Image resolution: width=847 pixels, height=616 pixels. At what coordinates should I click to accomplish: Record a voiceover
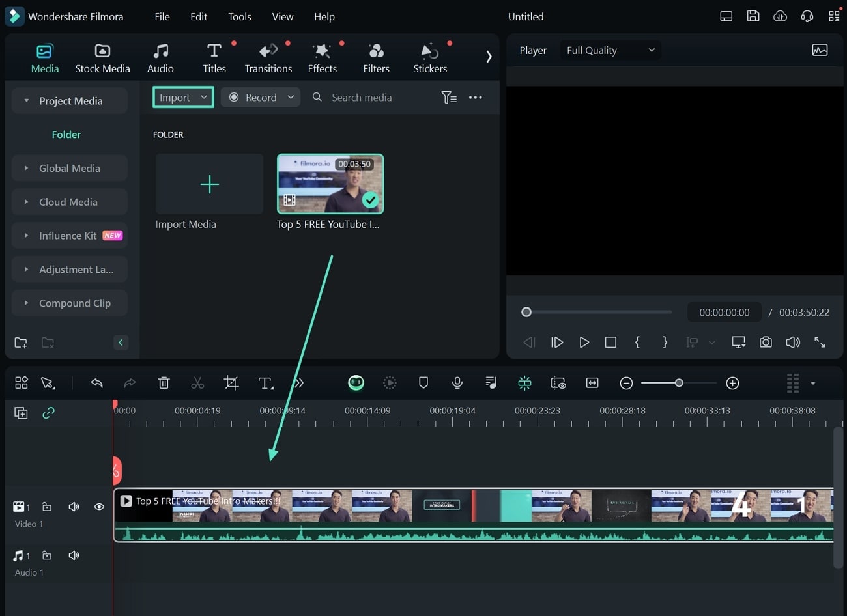(x=457, y=383)
